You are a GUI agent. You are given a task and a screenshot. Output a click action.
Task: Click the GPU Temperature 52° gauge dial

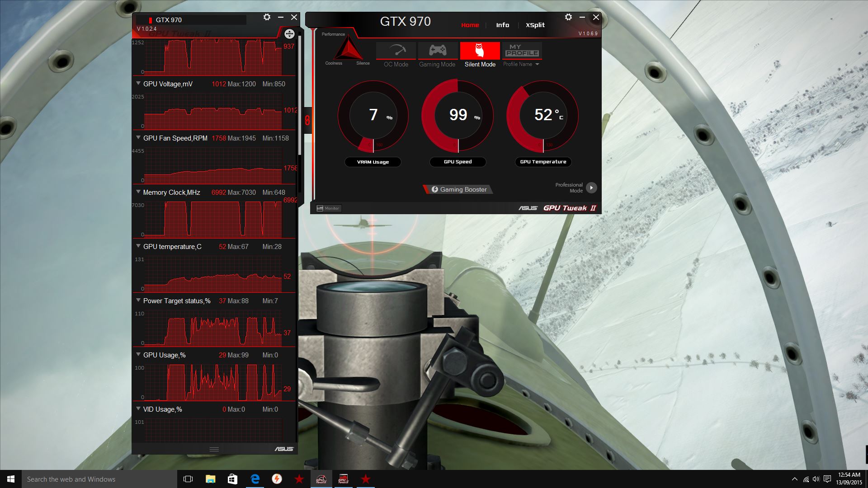click(x=542, y=116)
